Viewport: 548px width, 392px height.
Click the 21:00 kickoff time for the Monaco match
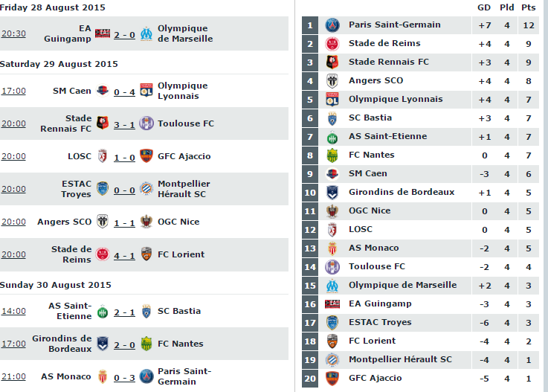(13, 376)
